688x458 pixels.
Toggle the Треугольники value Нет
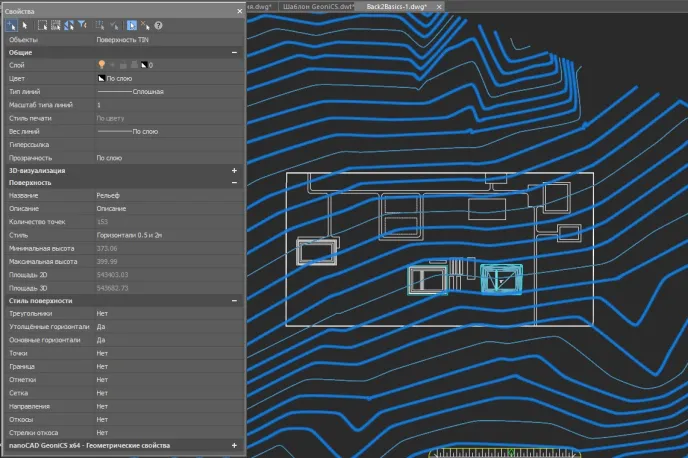102,314
